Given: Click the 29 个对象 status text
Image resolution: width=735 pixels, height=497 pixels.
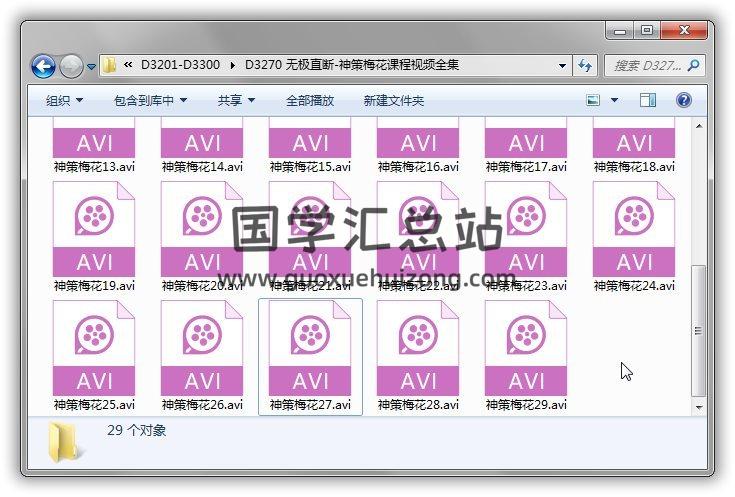Looking at the screenshot, I should [x=136, y=430].
